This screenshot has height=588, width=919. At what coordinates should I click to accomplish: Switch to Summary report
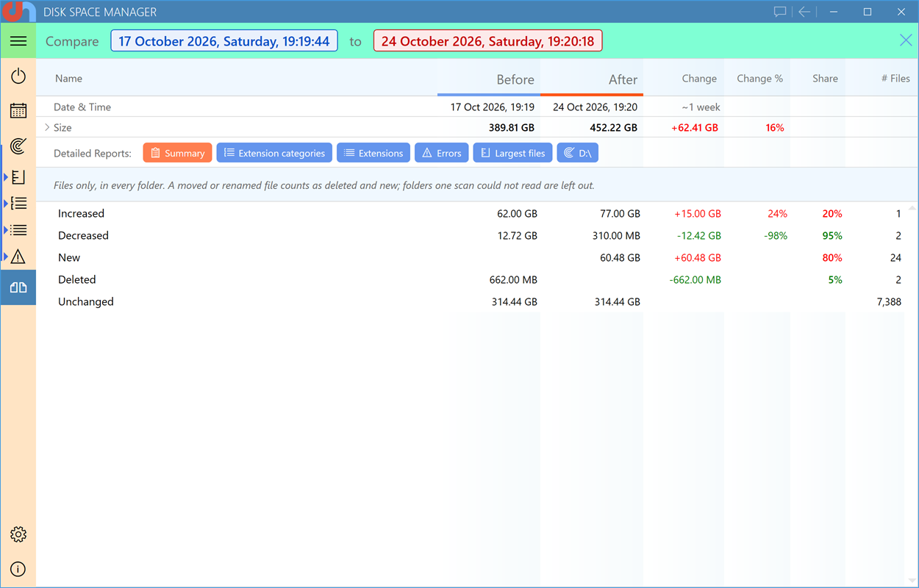click(x=177, y=153)
